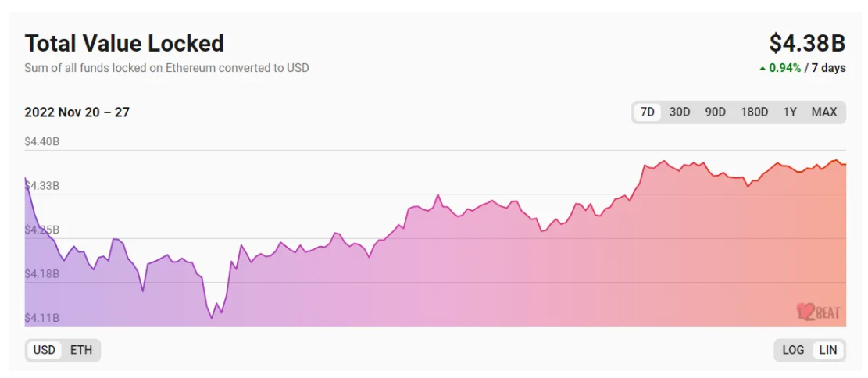
Task: Click the 0.94% weekly change text
Action: tap(785, 68)
